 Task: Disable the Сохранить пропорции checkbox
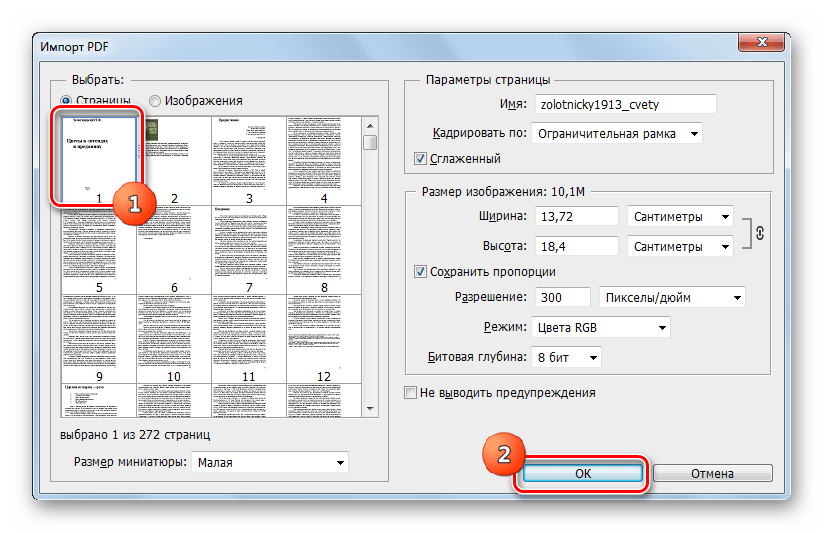421,272
